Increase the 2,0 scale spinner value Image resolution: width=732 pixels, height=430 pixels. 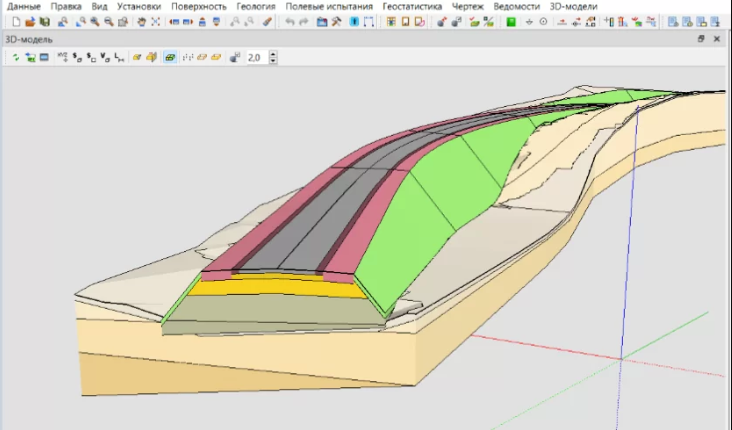(x=273, y=55)
